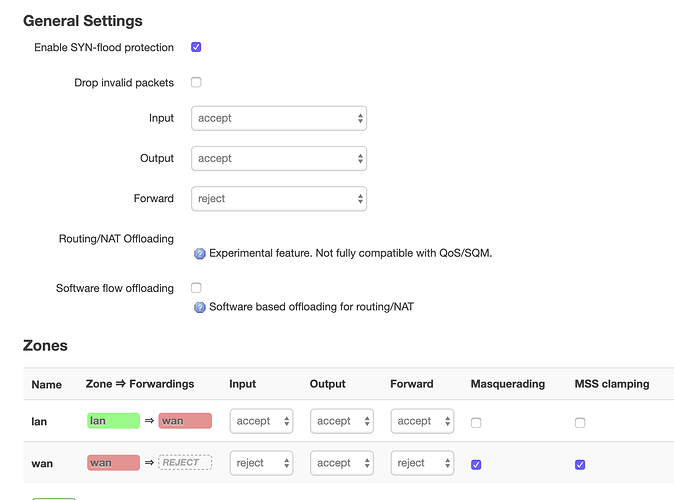Open the general Input policy dropdown

[279, 118]
